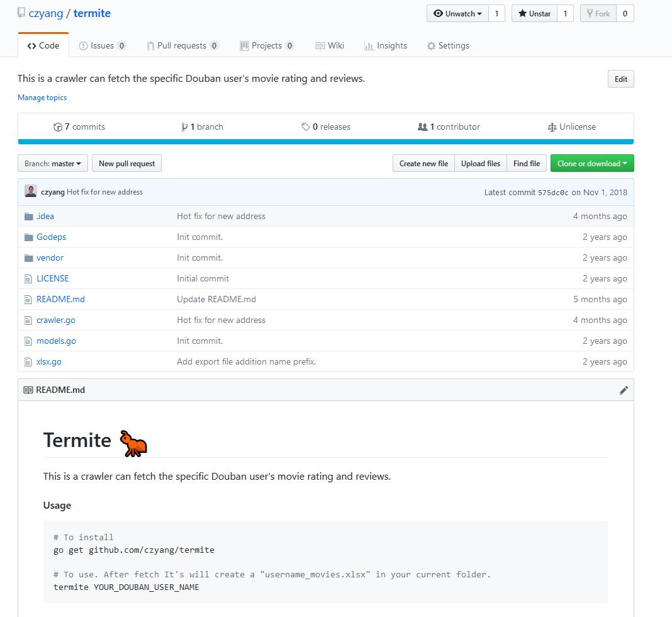672x617 pixels.
Task: Click the releases tag icon
Action: [306, 127]
